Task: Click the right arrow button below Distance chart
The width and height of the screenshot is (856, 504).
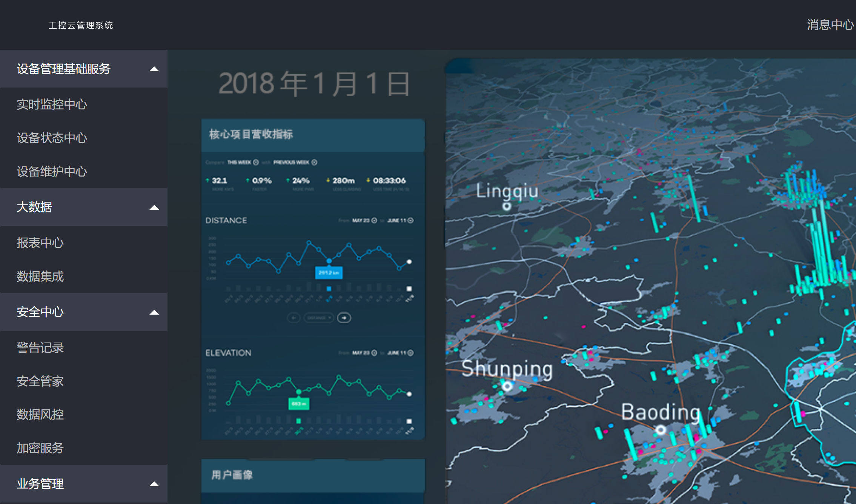Action: tap(344, 318)
